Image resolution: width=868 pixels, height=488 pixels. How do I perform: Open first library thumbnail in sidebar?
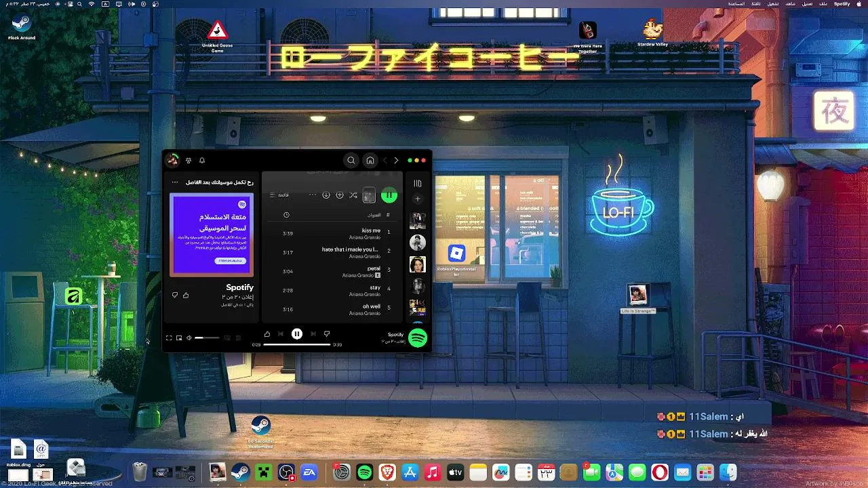tap(418, 220)
